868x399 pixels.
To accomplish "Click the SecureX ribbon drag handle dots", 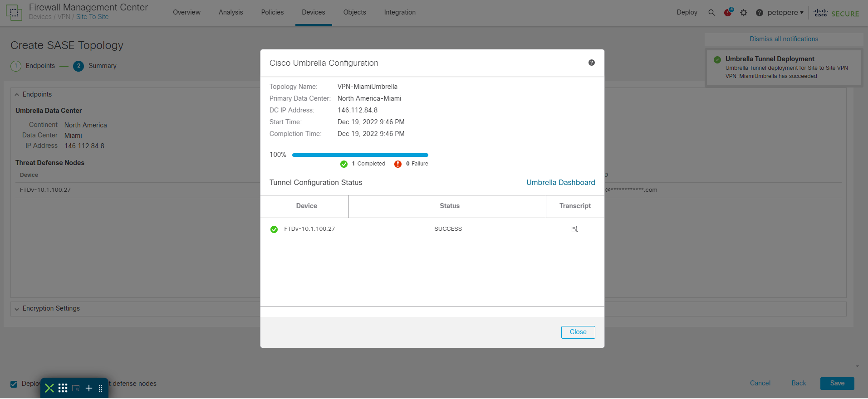I will [100, 389].
